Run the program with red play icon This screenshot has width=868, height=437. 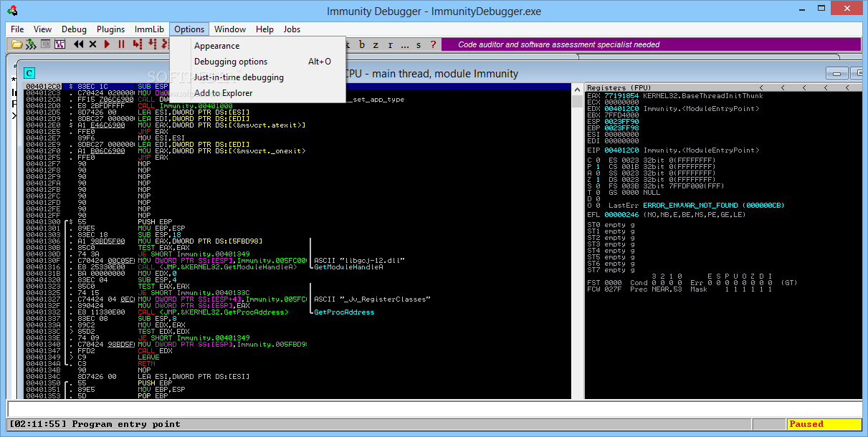click(108, 44)
